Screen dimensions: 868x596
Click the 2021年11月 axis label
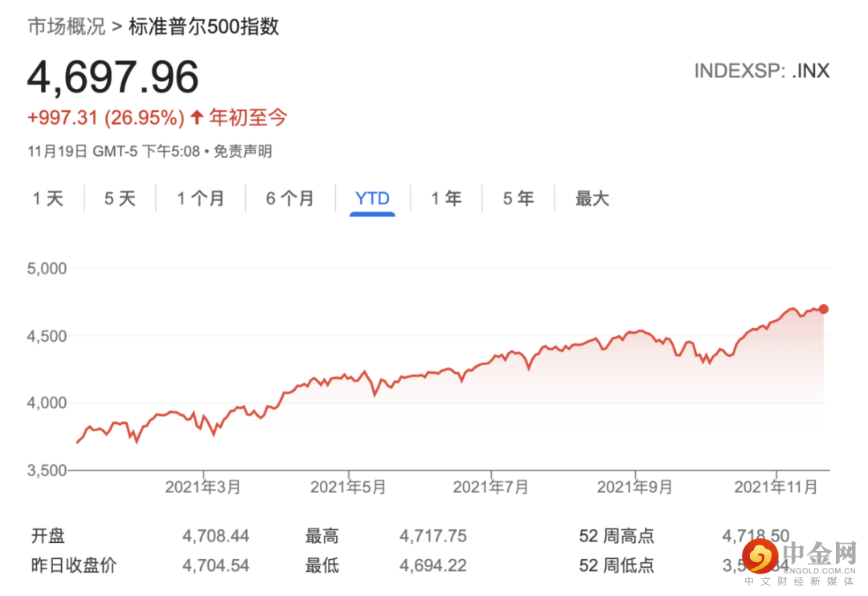(x=776, y=487)
